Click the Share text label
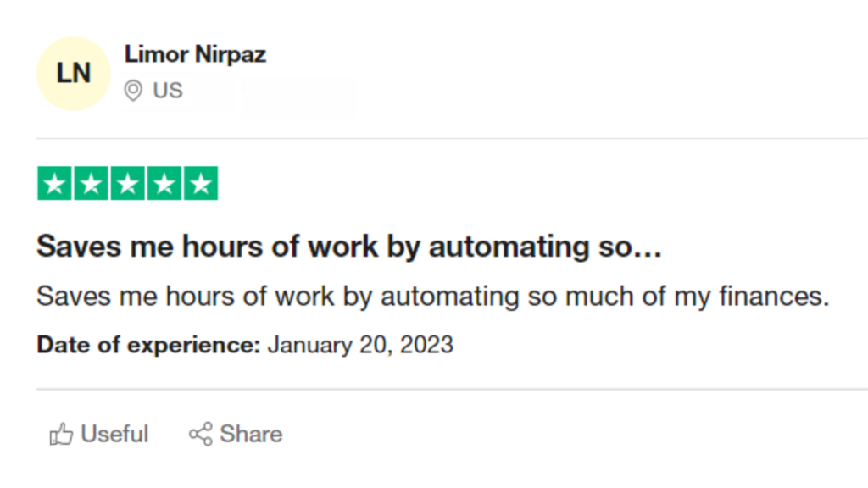 (251, 434)
